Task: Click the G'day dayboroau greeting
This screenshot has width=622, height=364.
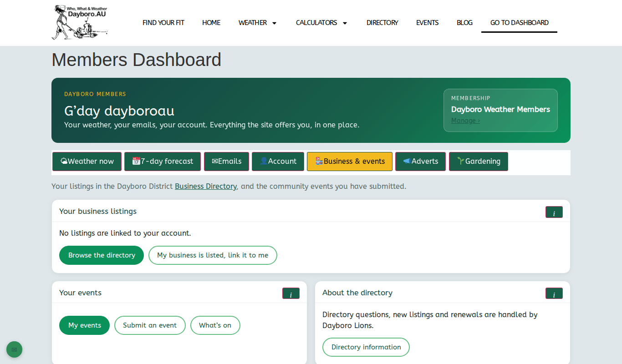Action: (x=119, y=111)
